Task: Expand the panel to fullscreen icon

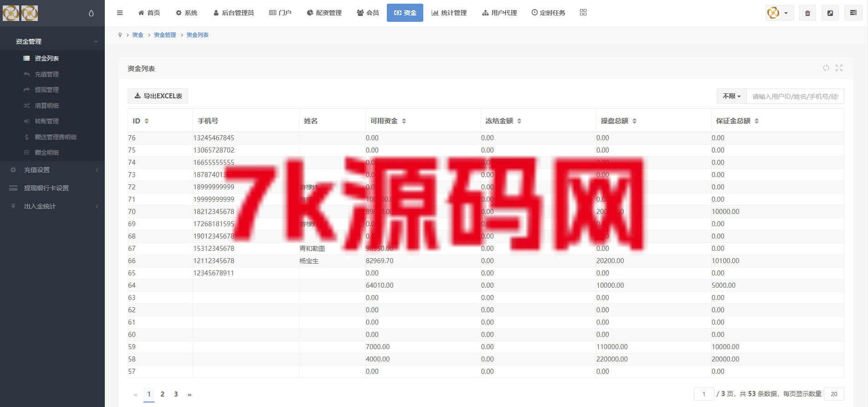Action: click(x=839, y=68)
